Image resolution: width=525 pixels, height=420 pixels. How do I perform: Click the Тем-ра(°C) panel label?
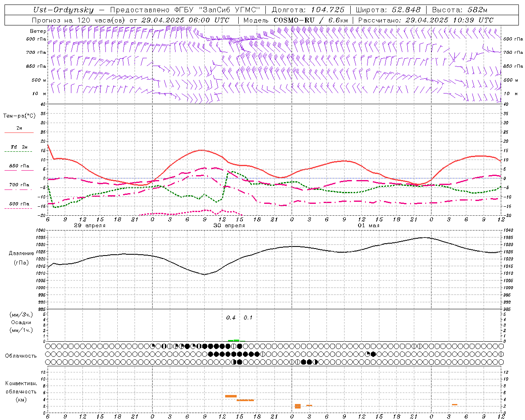point(19,116)
